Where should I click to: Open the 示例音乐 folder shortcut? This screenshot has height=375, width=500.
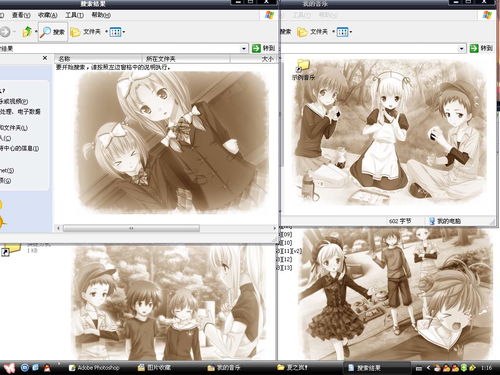click(x=303, y=70)
